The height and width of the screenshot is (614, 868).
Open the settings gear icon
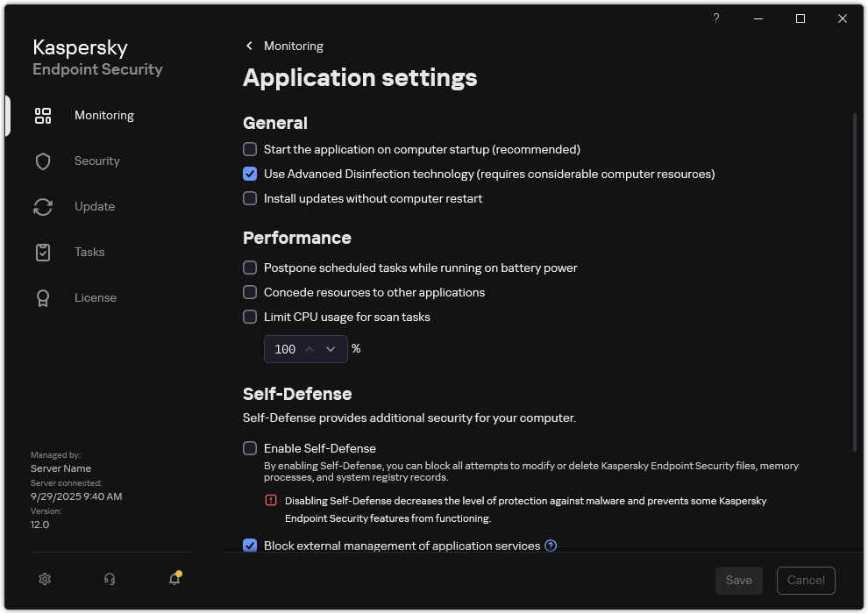pyautogui.click(x=44, y=579)
